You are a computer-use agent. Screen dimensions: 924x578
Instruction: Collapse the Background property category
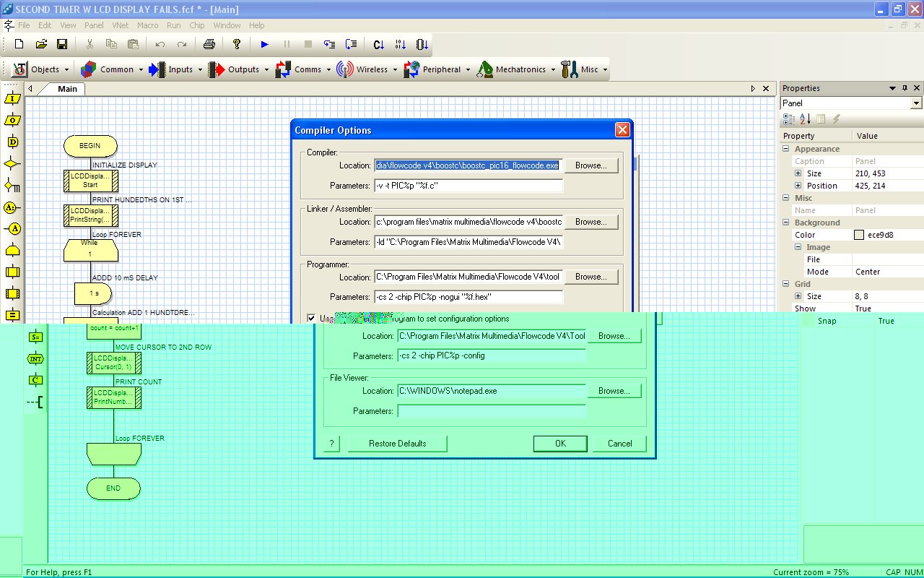click(787, 223)
